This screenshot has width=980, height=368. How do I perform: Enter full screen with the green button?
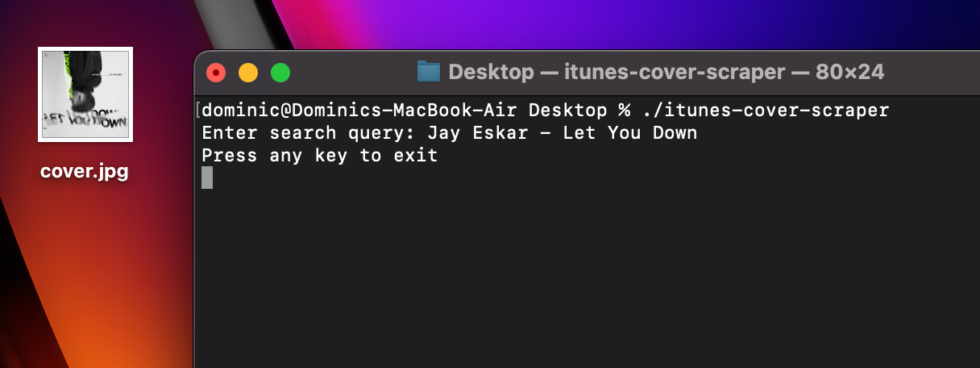coord(280,73)
